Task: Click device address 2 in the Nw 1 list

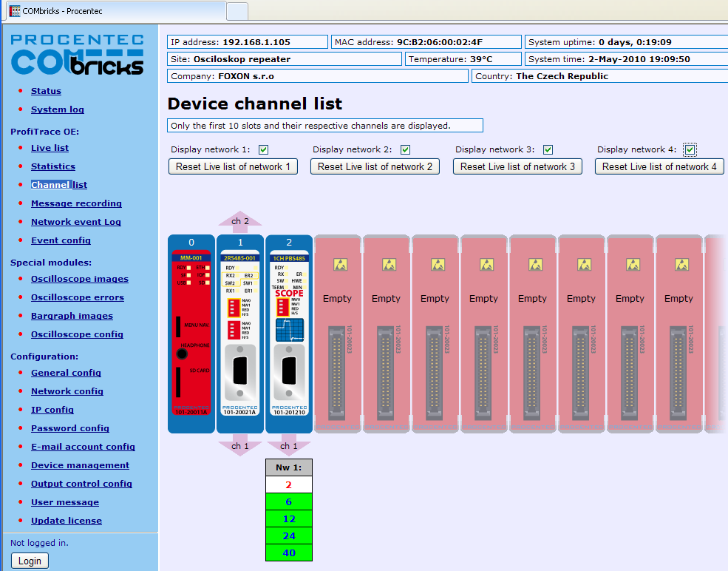Action: [289, 484]
